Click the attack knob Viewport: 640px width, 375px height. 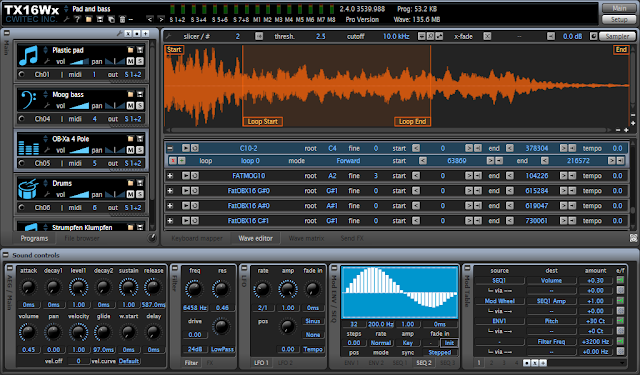click(28, 287)
